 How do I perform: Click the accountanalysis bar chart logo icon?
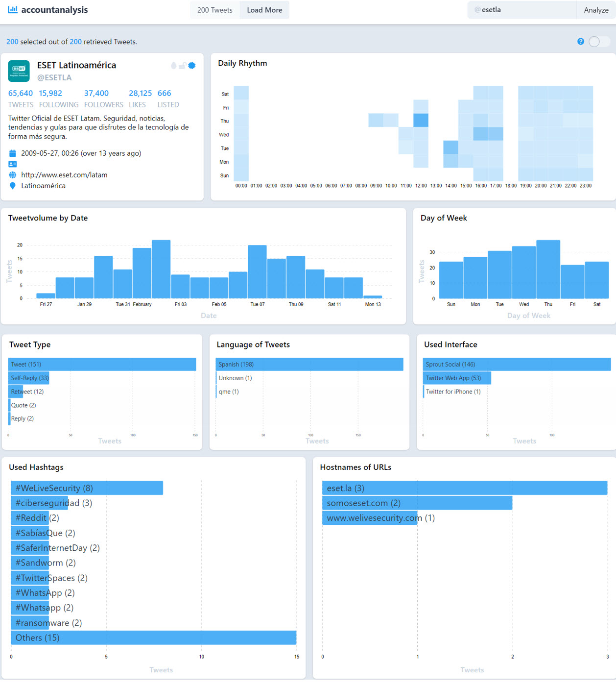pos(13,10)
